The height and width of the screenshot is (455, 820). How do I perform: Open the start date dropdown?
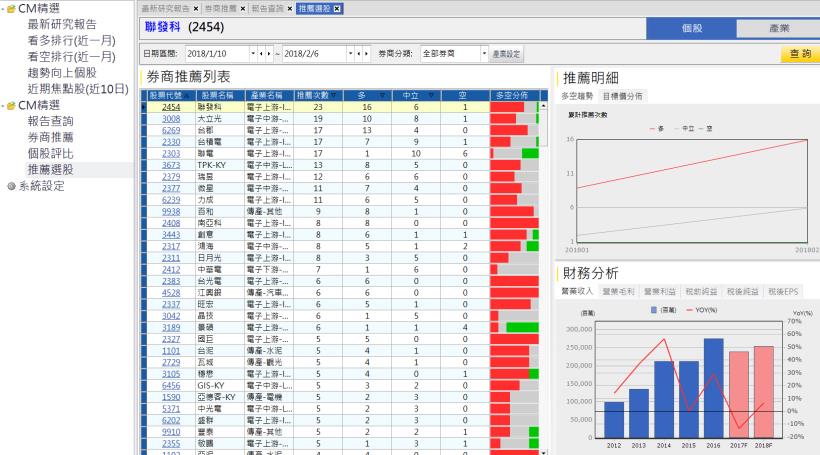252,52
